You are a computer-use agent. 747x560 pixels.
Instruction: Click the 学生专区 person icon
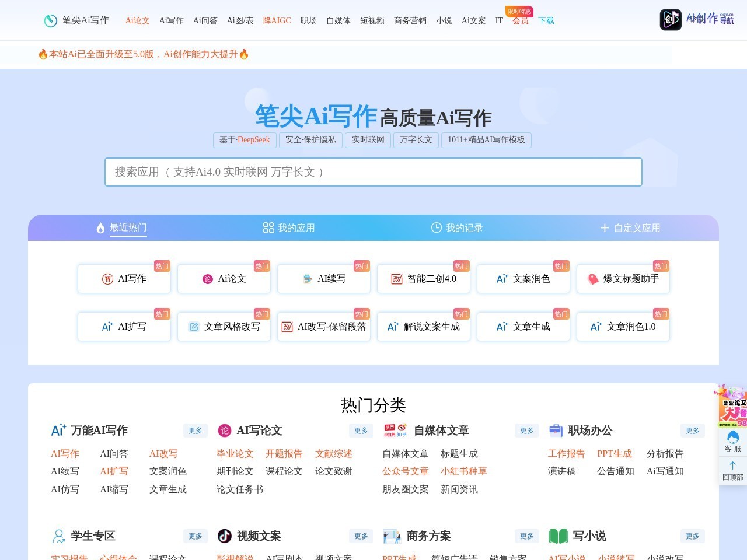(58, 536)
